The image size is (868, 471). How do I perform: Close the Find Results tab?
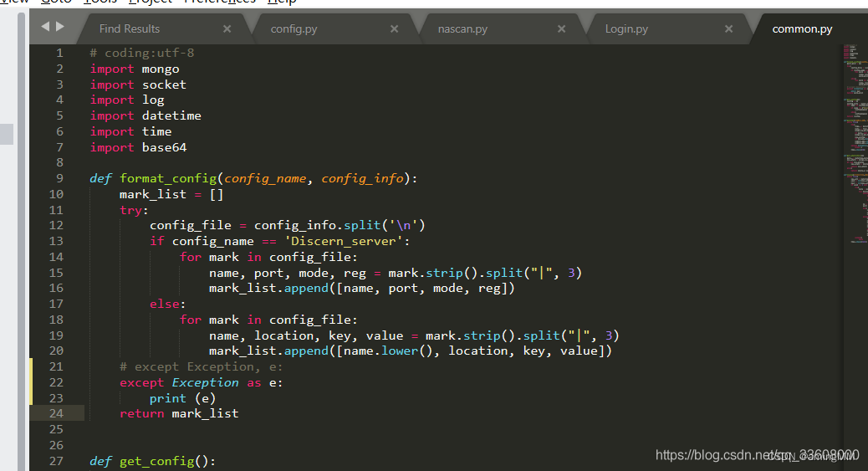pyautogui.click(x=227, y=28)
